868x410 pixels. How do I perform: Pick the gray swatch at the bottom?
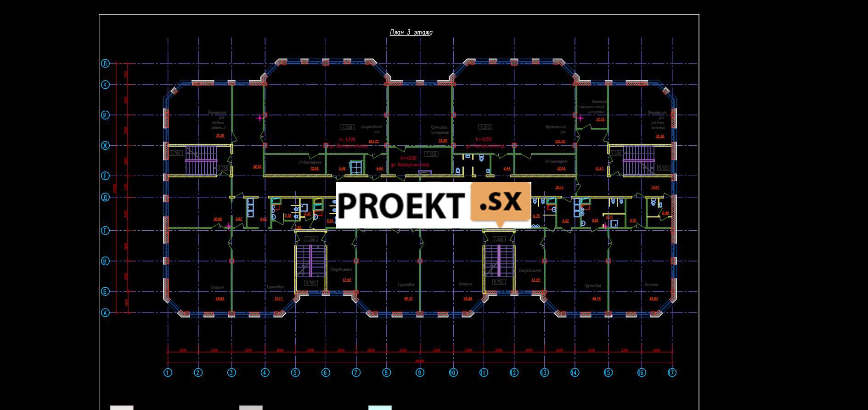coord(251,407)
